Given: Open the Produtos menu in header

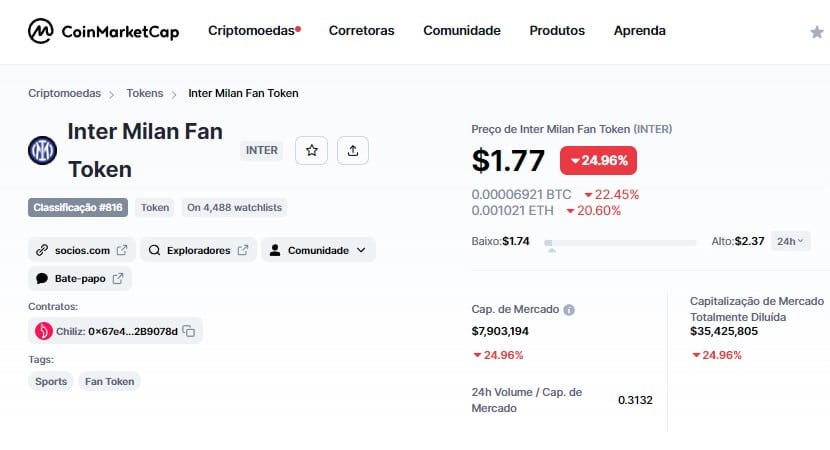Looking at the screenshot, I should pos(557,31).
